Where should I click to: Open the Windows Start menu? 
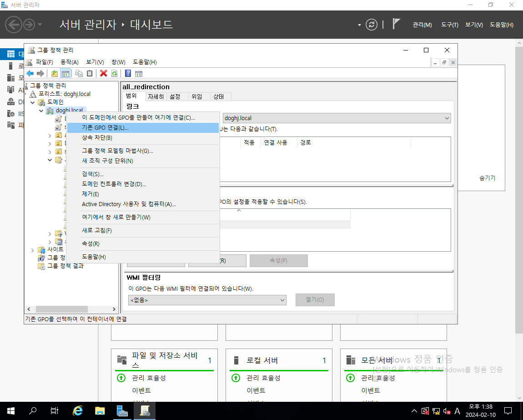pyautogui.click(x=10, y=410)
